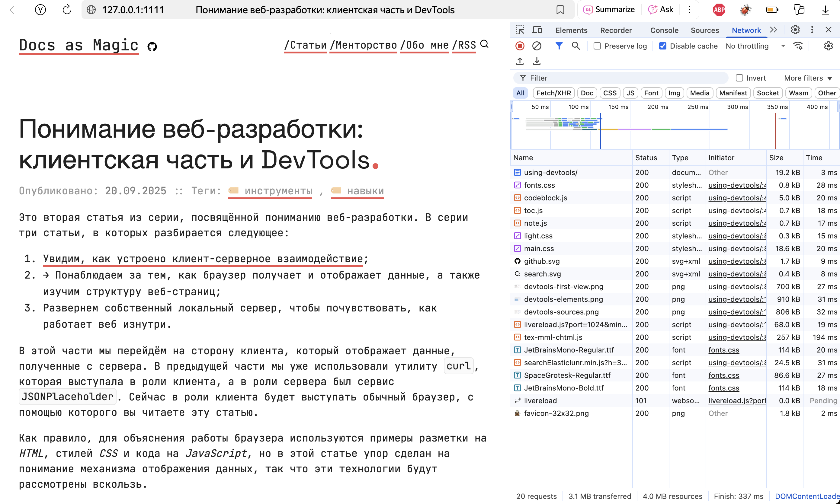
Task: Expand the More filters dropdown
Action: pyautogui.click(x=807, y=78)
